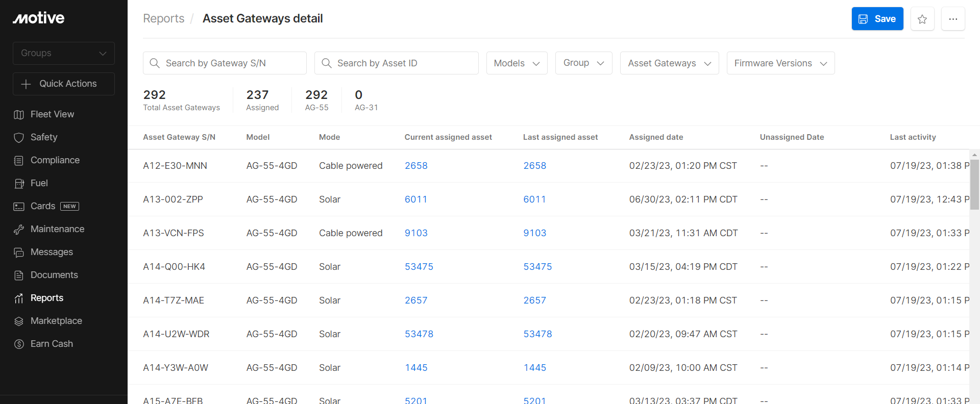Viewport: 980px width, 404px height.
Task: Navigate to Maintenance
Action: pyautogui.click(x=58, y=229)
